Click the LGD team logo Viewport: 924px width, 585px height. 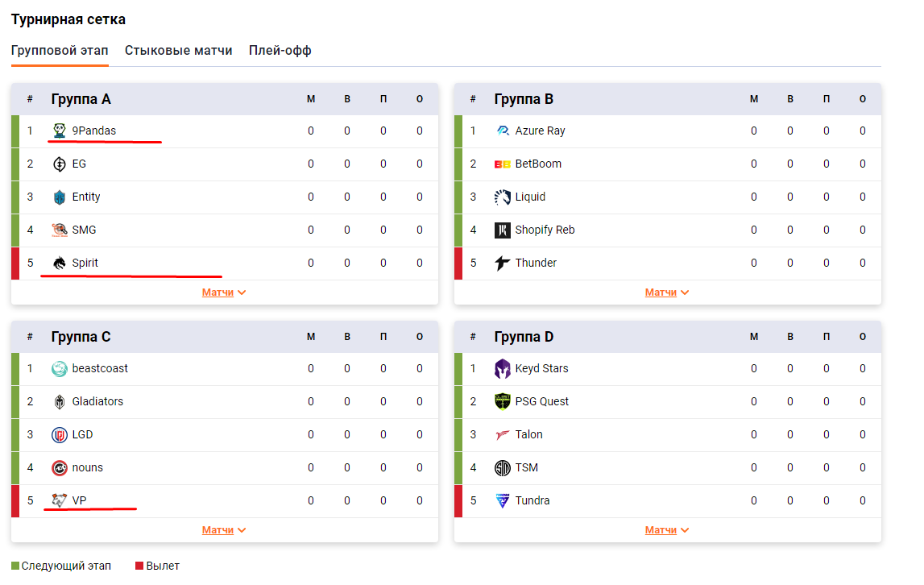[x=60, y=434]
